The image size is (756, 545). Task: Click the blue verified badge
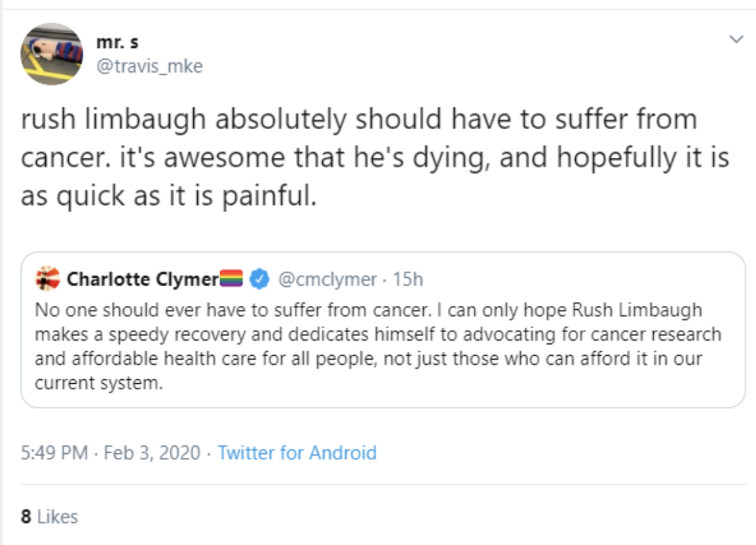(261, 280)
